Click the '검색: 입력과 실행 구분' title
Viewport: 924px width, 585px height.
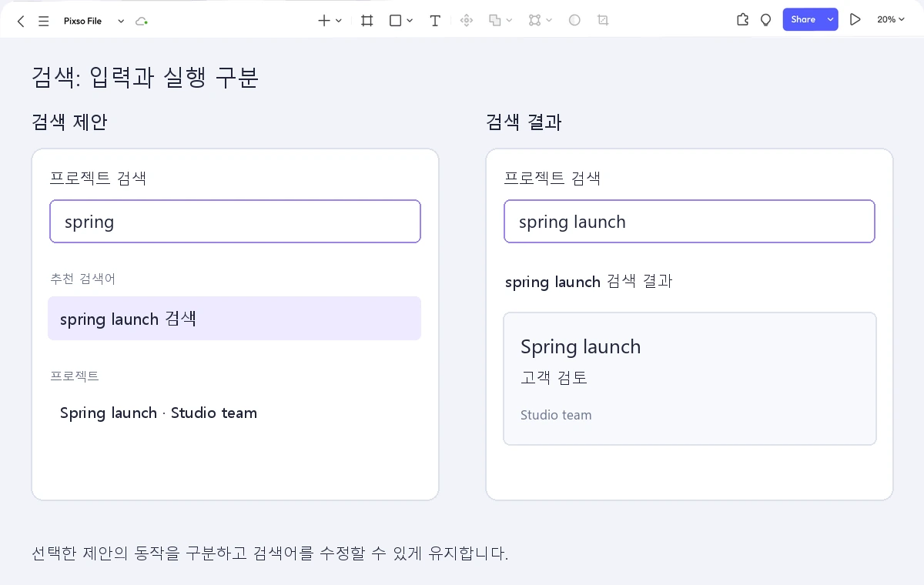click(x=145, y=78)
